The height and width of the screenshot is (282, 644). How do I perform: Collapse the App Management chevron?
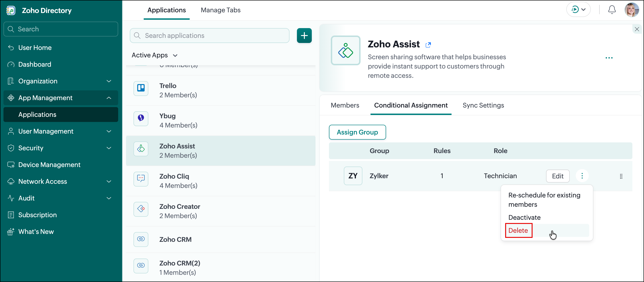[109, 98]
